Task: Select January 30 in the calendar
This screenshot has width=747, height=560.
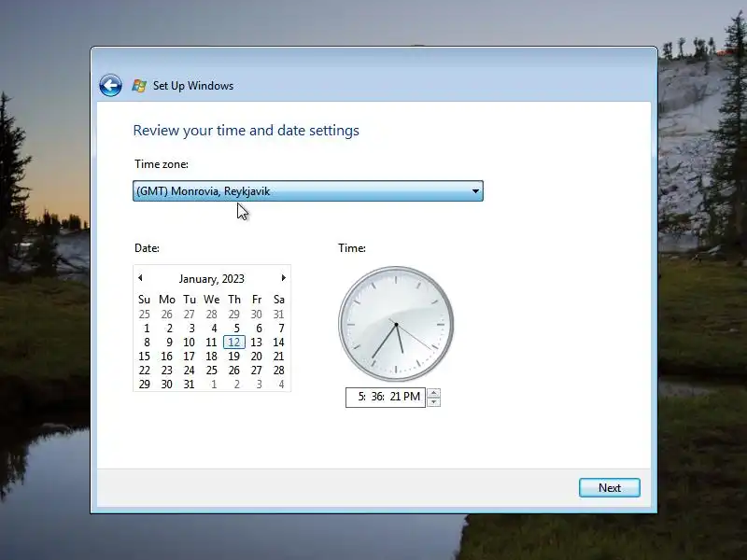Action: pyautogui.click(x=167, y=385)
